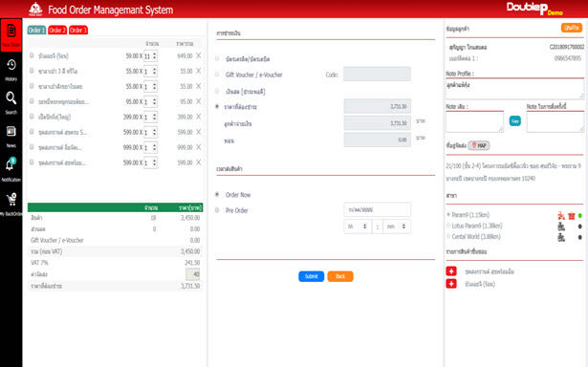Image resolution: width=588 pixels, height=367 pixels.
Task: Adjust quantity spinner of the 95.00 item
Action: (150, 101)
